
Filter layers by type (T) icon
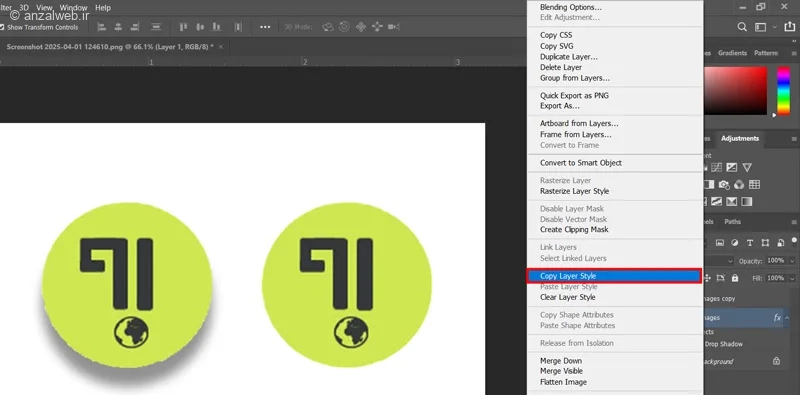pos(749,243)
